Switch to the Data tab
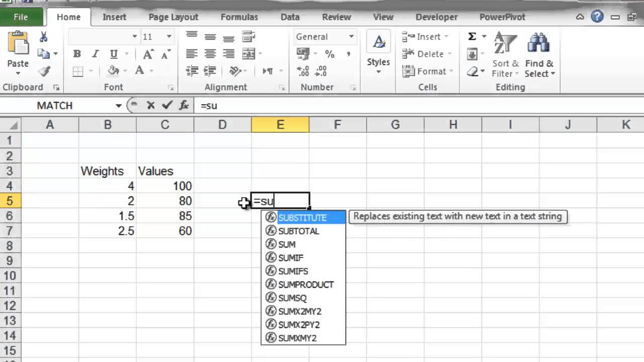The width and height of the screenshot is (644, 362). point(290,17)
